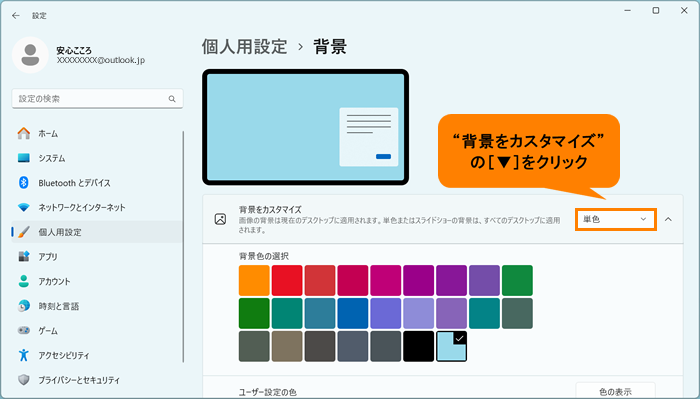The image size is (700, 399).
Task: Click the picture icon beside 背景をカスタマイズ
Action: click(x=220, y=219)
